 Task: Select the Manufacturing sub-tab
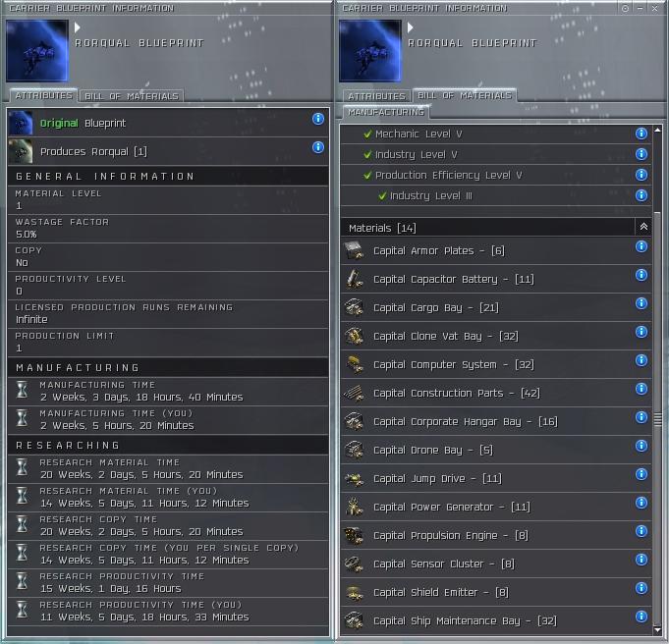pyautogui.click(x=386, y=112)
